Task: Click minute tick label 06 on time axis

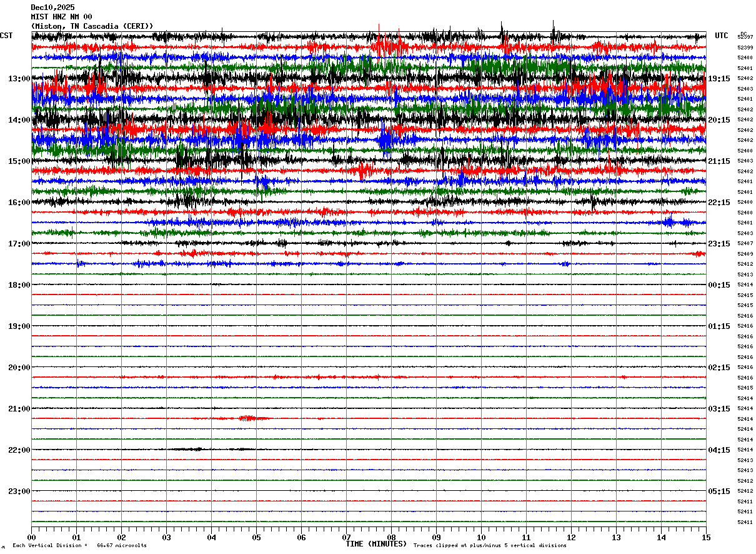Action: point(301,537)
